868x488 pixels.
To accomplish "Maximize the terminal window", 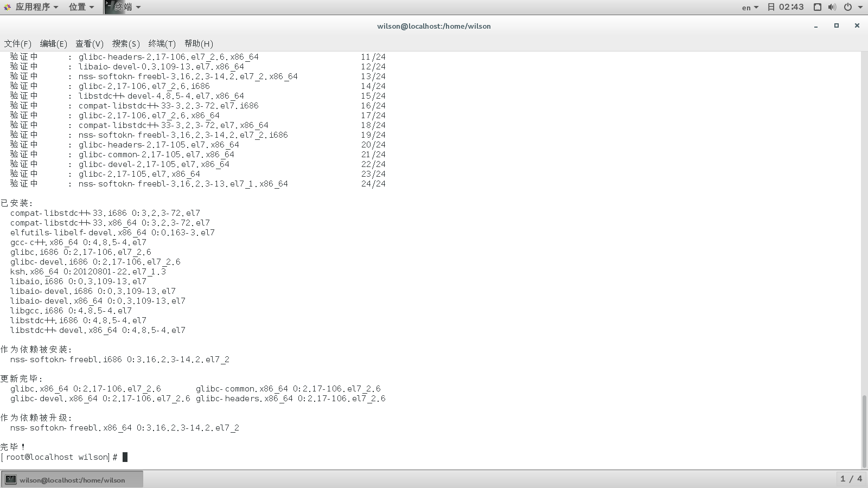I will [x=837, y=25].
